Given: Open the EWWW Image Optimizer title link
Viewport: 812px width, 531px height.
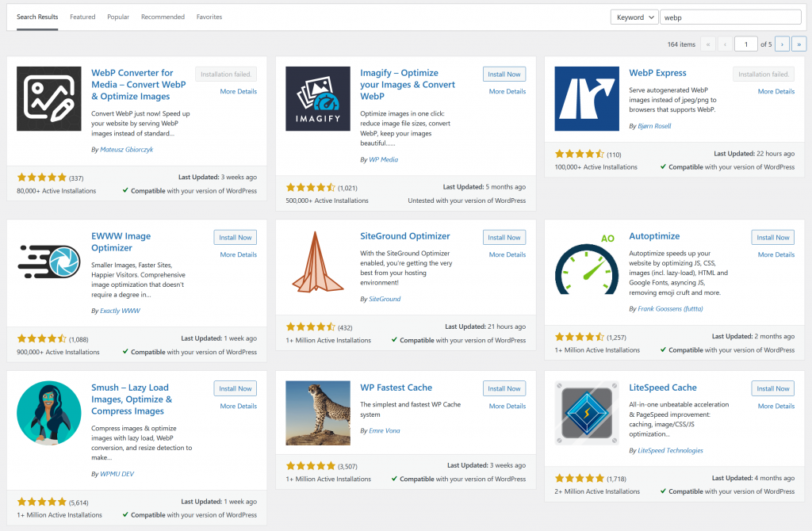Looking at the screenshot, I should pos(121,242).
